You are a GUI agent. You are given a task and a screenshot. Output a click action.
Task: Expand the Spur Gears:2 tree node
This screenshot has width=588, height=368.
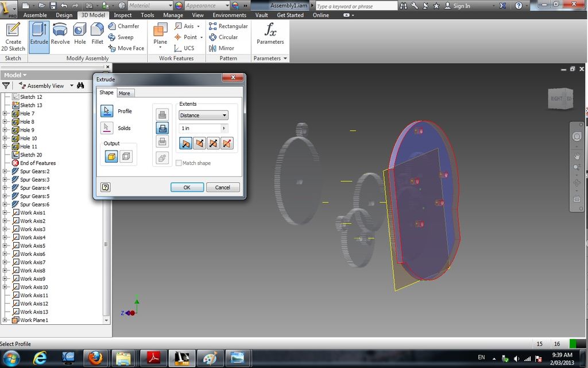pyautogui.click(x=5, y=171)
